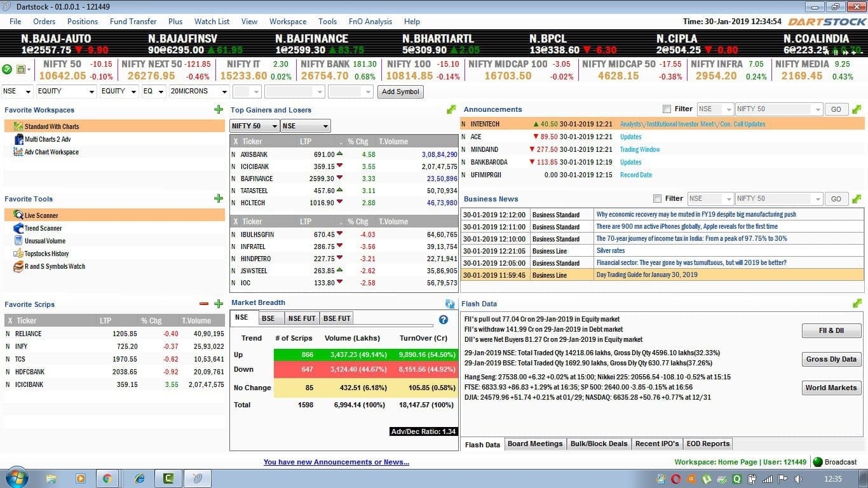Expand the Flash Data panel with arrow icon
868x488 pixels.
tap(857, 304)
